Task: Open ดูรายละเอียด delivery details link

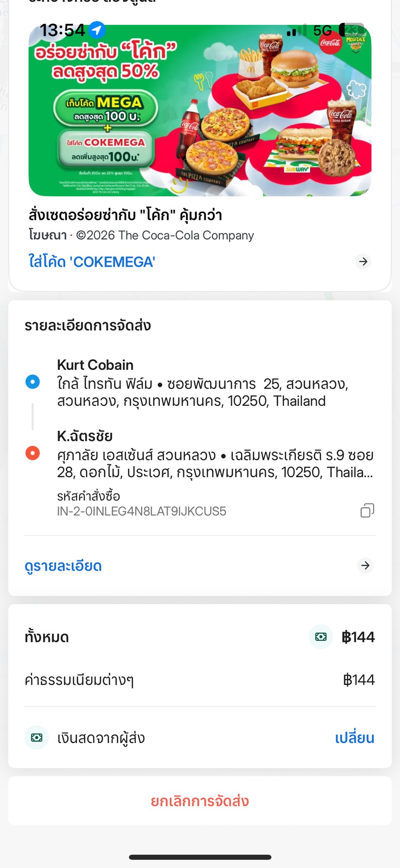Action: click(x=64, y=566)
